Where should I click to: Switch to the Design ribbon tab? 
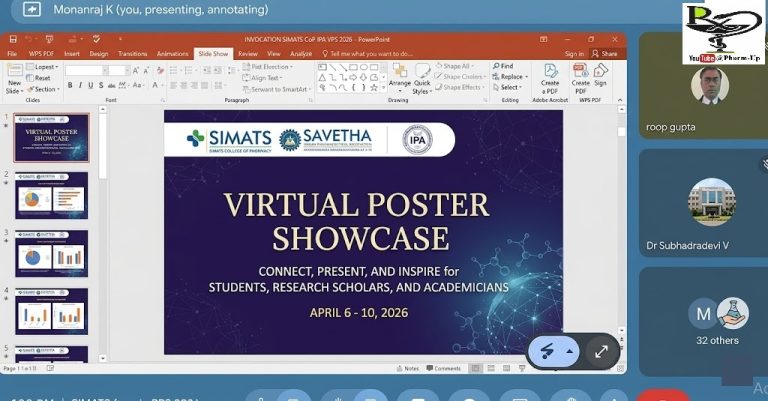[99, 53]
